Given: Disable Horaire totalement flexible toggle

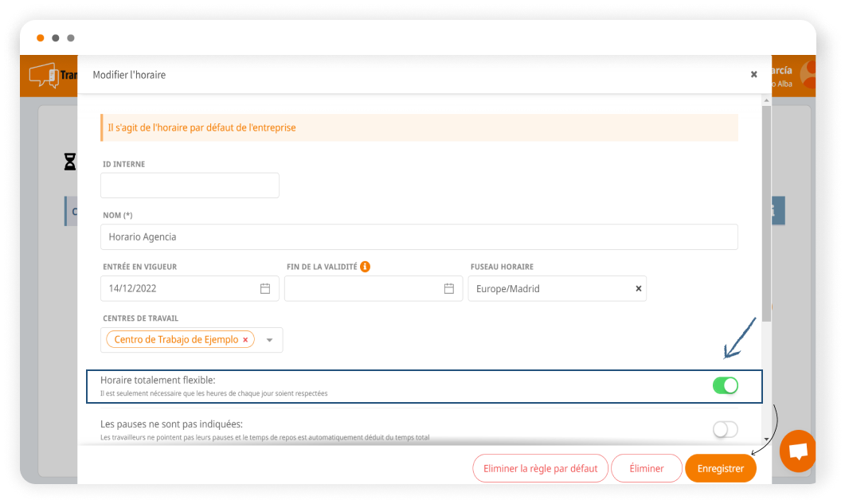Looking at the screenshot, I should click(x=725, y=386).
